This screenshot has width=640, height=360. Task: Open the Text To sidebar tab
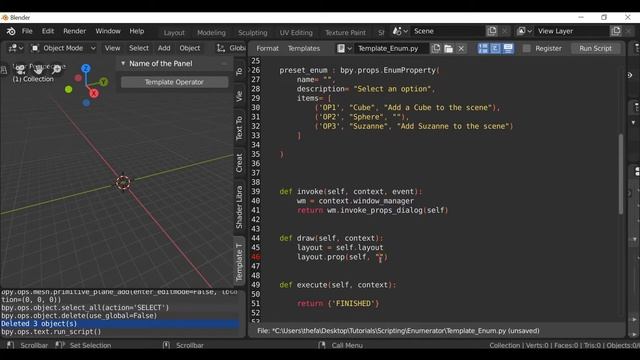point(239,128)
